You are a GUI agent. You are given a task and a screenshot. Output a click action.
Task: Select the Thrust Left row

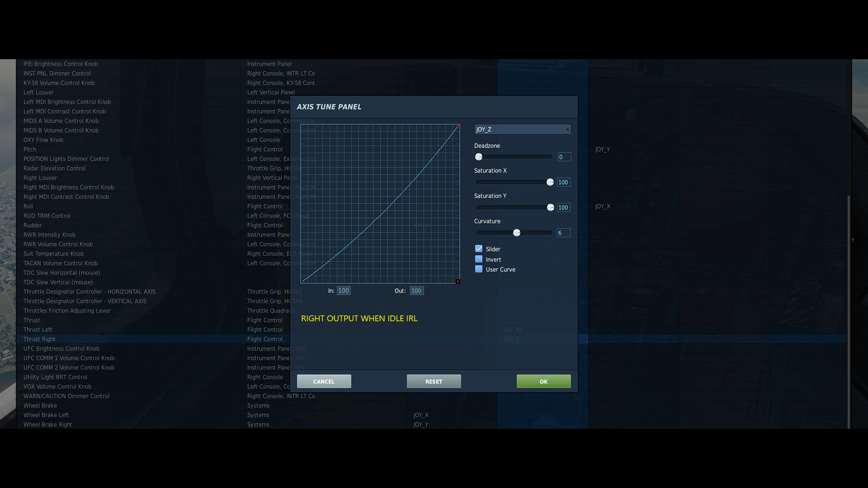[x=431, y=329]
